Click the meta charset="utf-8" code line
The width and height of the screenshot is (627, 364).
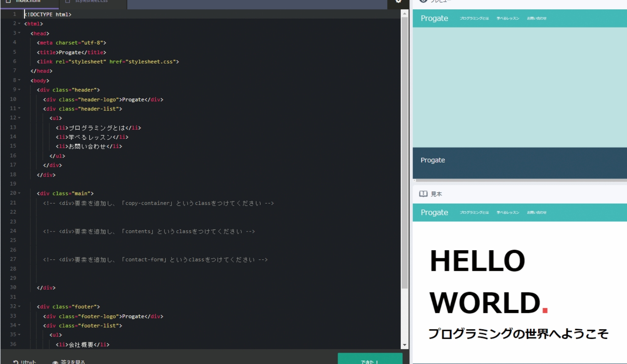(72, 43)
